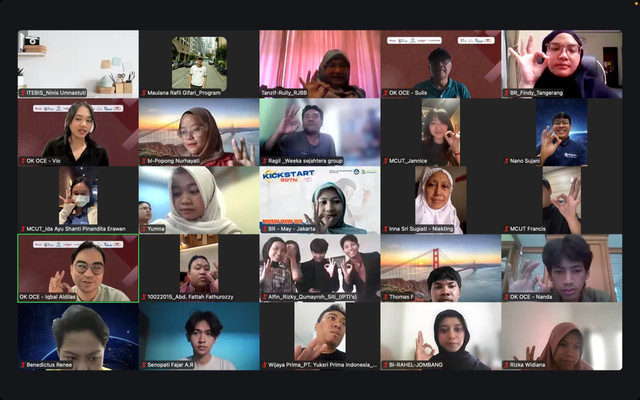Select BR - May - Jakarta's Kickstart background video

[x=320, y=200]
